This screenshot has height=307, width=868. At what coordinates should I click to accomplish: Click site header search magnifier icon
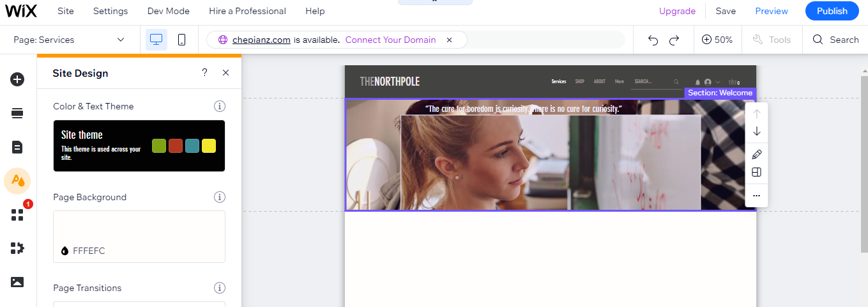(x=676, y=82)
